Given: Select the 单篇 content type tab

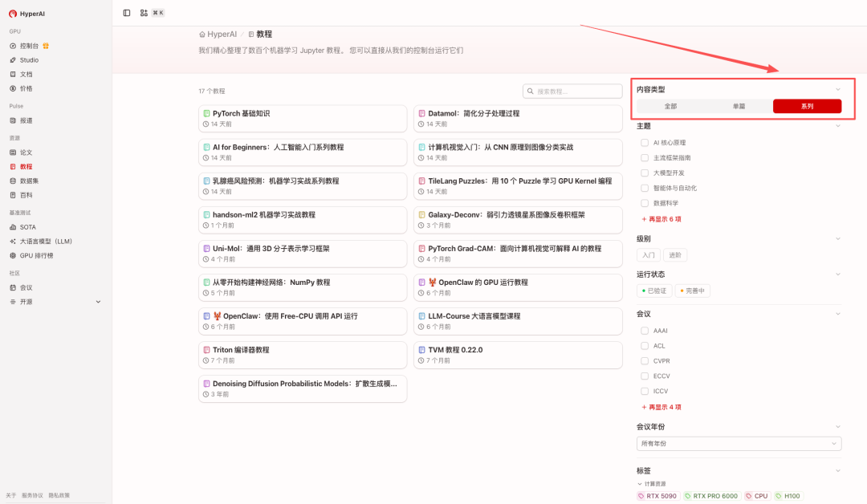Looking at the screenshot, I should [x=739, y=106].
